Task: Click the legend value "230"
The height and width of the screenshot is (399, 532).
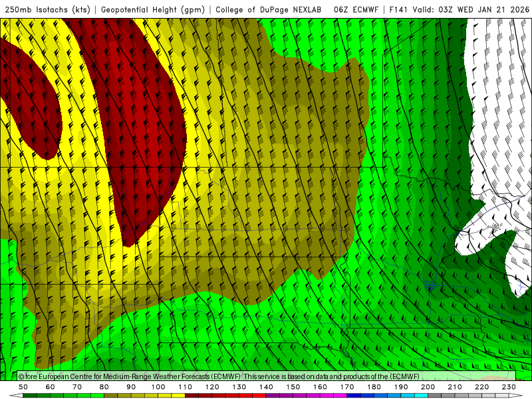Action: click(x=509, y=387)
